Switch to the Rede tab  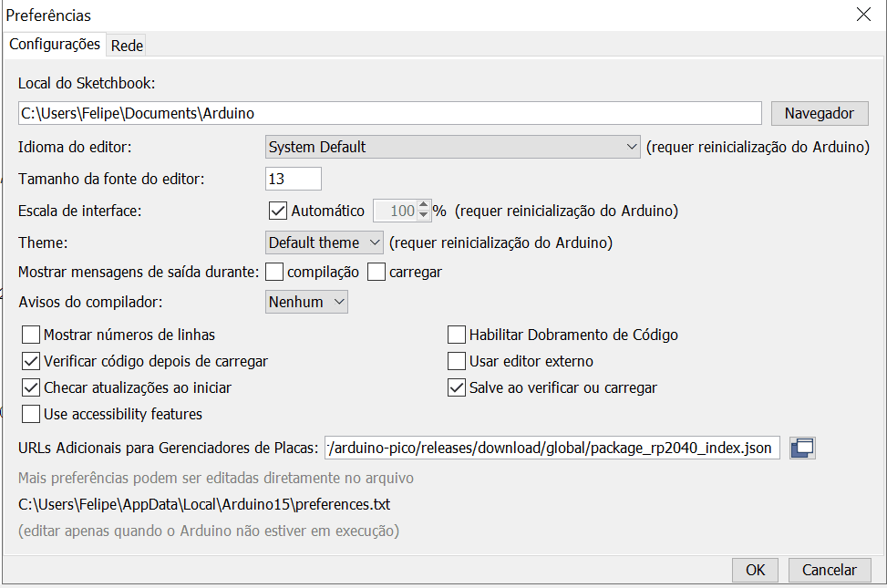point(128,45)
